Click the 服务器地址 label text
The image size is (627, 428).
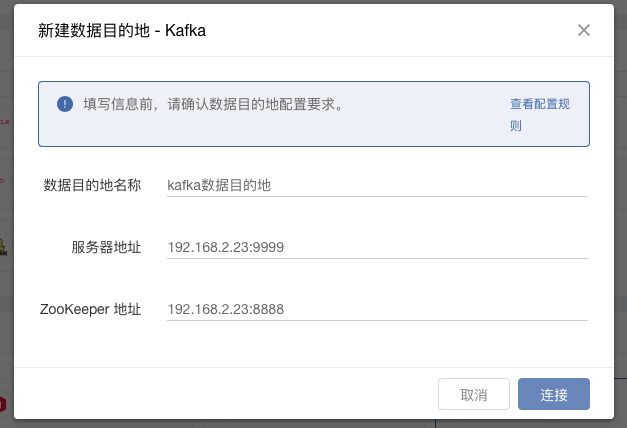point(106,247)
